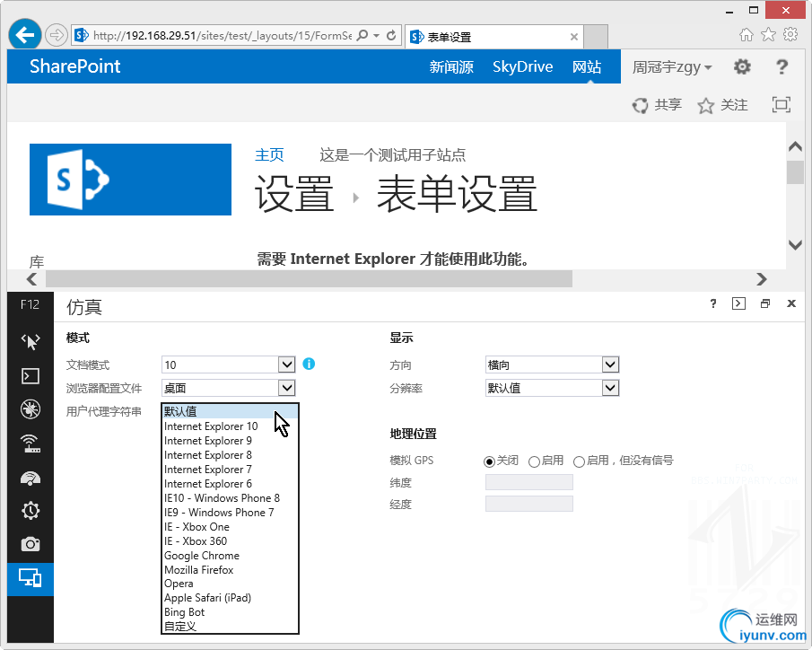The height and width of the screenshot is (650, 812).
Task: Click the 表单设置 browser tab
Action: coord(494,37)
